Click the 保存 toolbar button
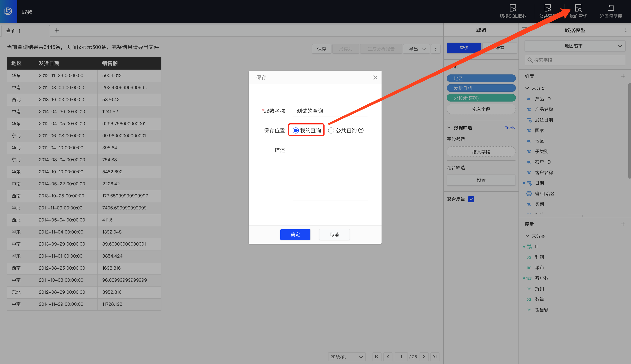Viewport: 631px width, 364px height. [322, 49]
